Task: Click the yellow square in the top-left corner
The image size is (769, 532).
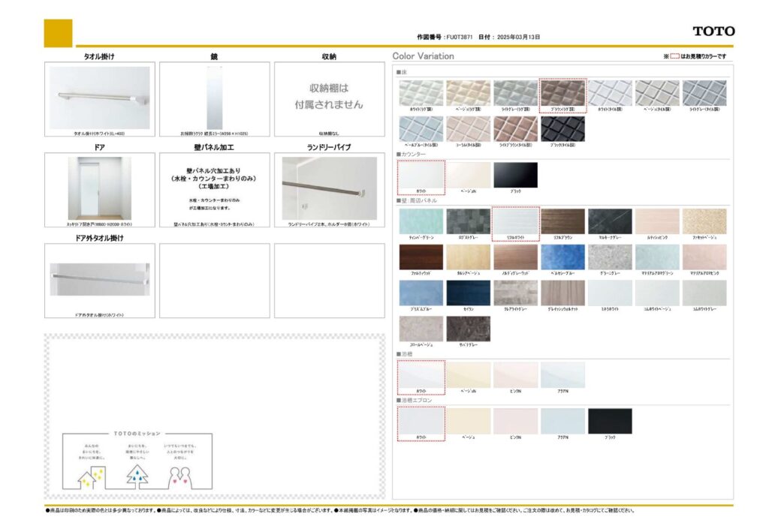Action: pyautogui.click(x=58, y=33)
